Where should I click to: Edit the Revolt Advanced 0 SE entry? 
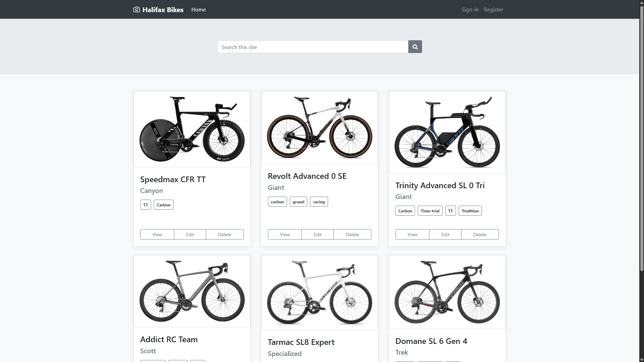click(x=317, y=234)
